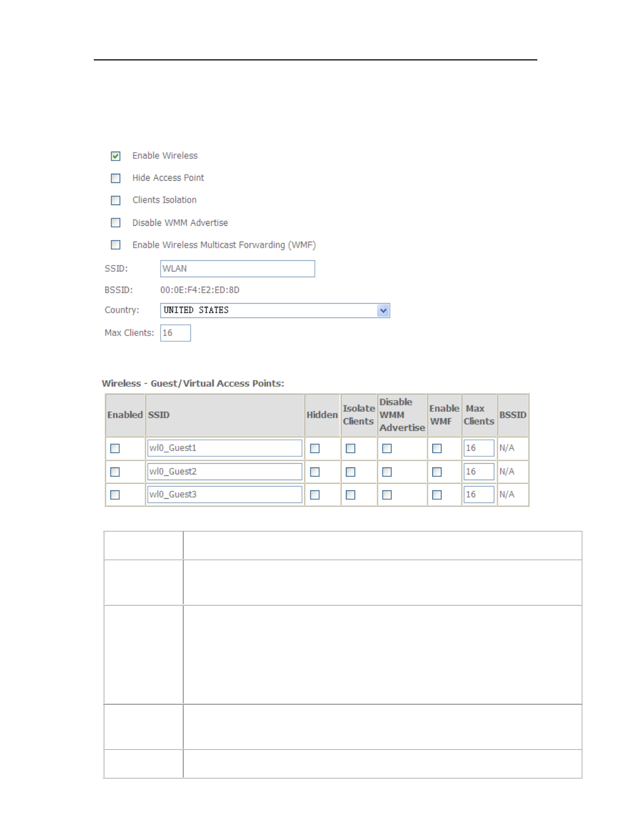Viewport: 620px width, 840px height.
Task: Click the wl0_Guest1 SSID text field
Action: click(225, 448)
